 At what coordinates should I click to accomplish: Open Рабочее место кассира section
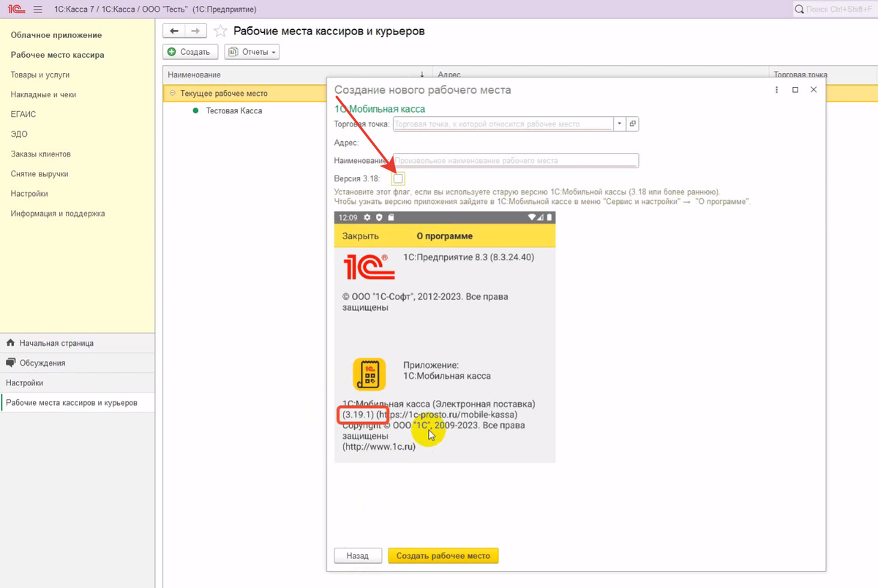[57, 55]
